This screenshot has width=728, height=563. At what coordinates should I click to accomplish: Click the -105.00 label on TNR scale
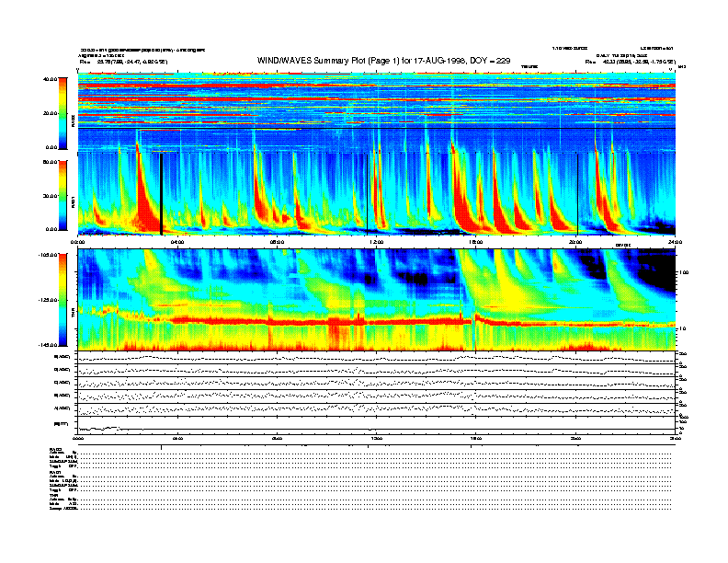pyautogui.click(x=49, y=255)
